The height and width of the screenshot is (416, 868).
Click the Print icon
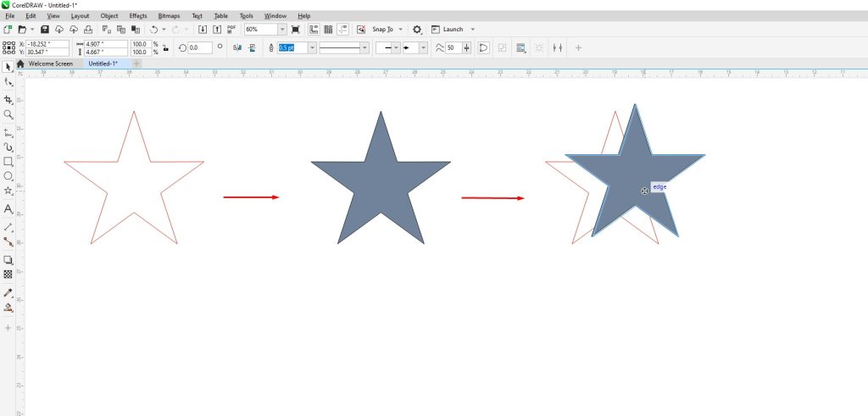coord(87,30)
